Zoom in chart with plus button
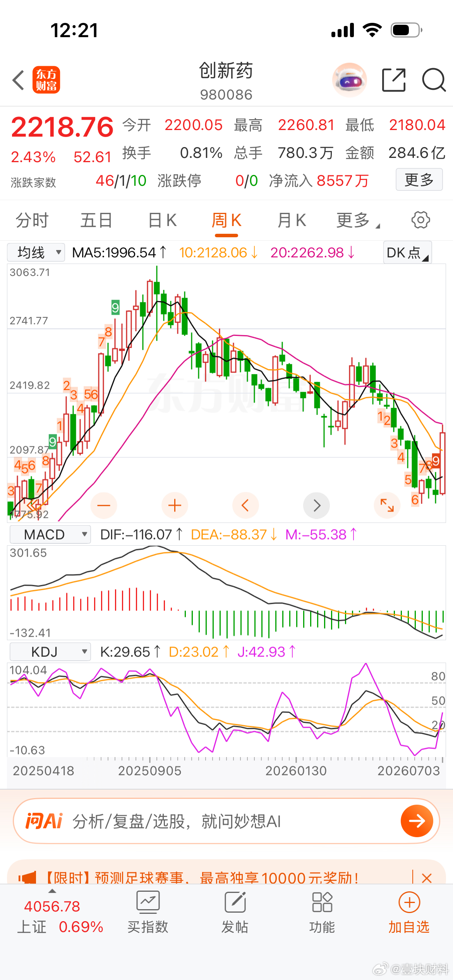Viewport: 453px width, 980px height. coord(175,505)
